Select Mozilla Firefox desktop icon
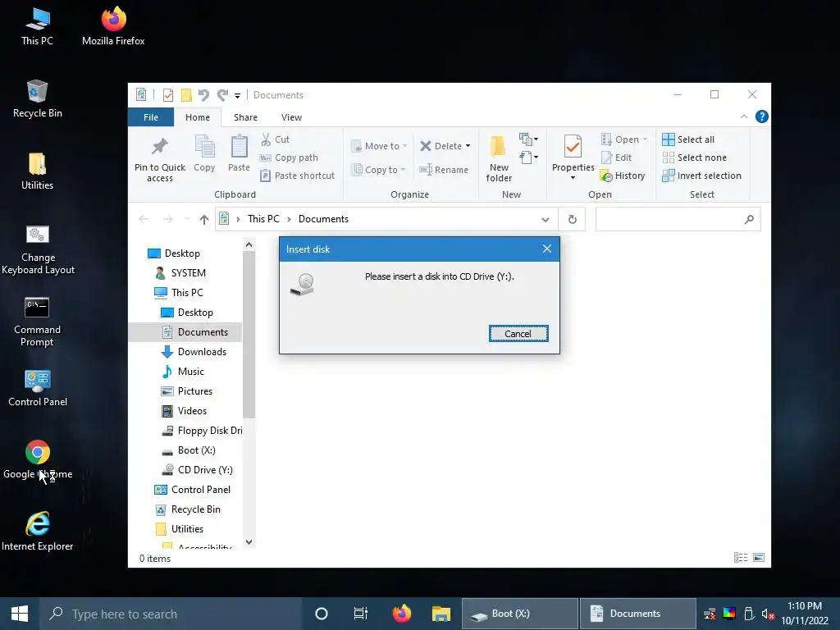The height and width of the screenshot is (630, 840). [x=113, y=26]
